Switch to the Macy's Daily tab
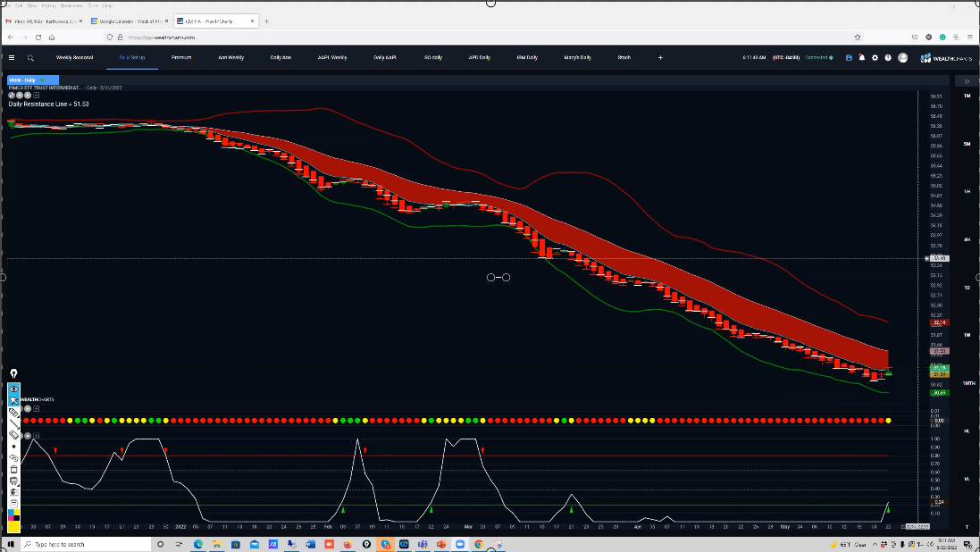 pos(577,57)
